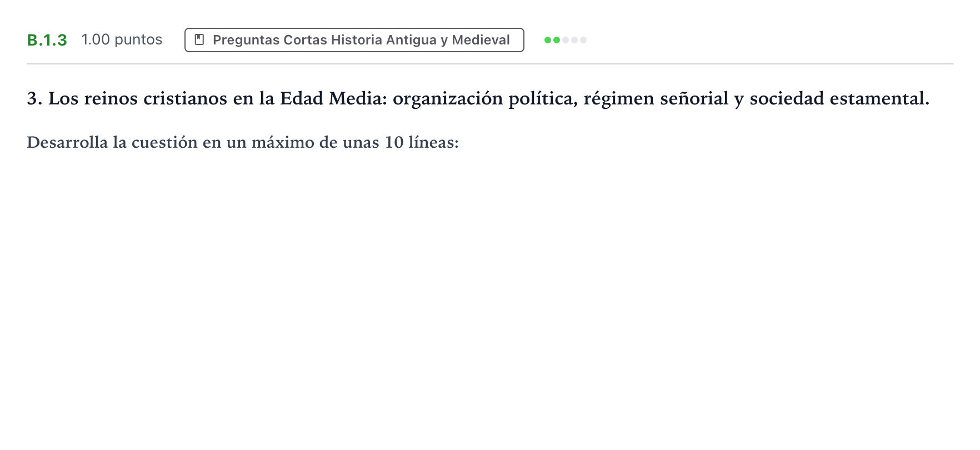This screenshot has width=980, height=450.
Task: Click the book icon in the category tag
Action: 199,40
